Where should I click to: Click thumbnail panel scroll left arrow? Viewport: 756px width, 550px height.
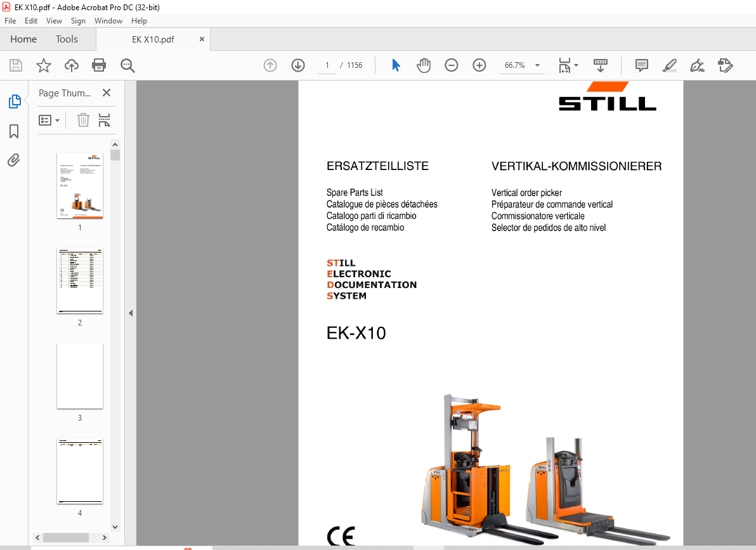tap(37, 537)
